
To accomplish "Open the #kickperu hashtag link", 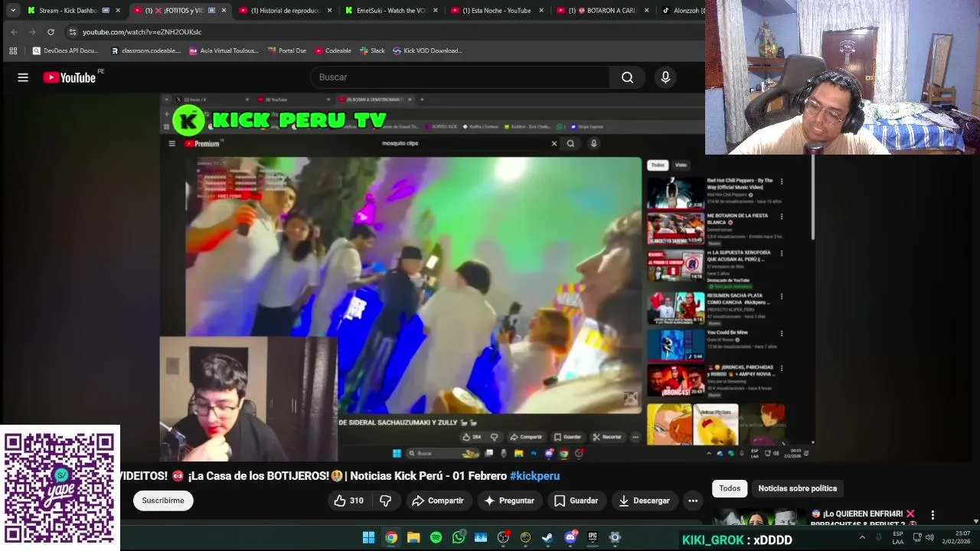I will 534,476.
